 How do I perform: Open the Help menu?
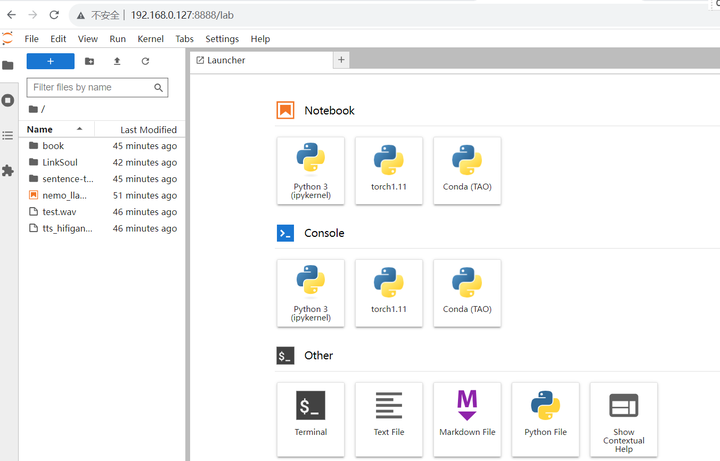click(260, 39)
